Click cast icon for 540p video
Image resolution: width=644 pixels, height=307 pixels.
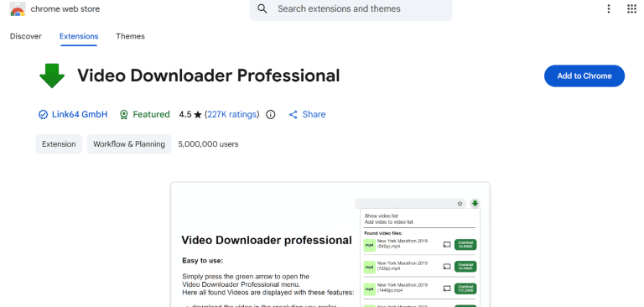click(447, 245)
